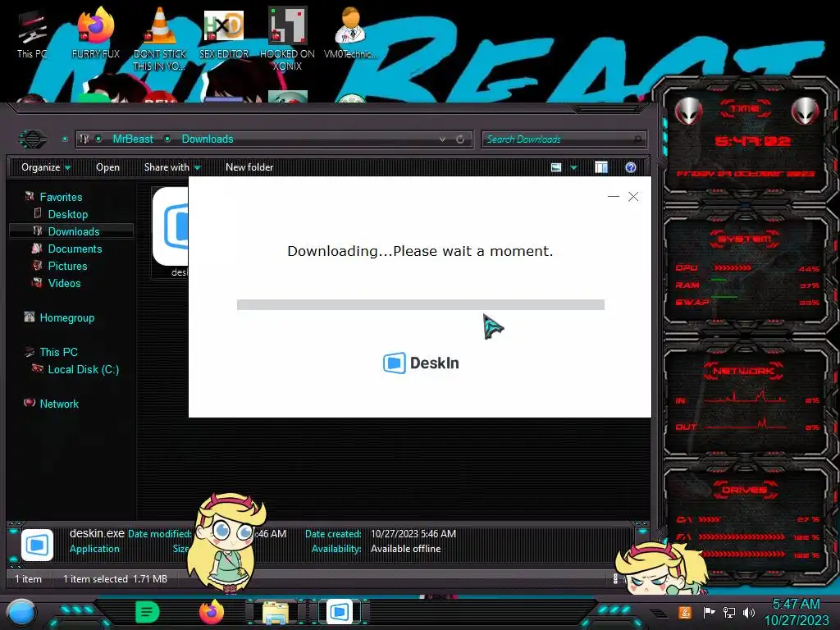The width and height of the screenshot is (840, 630).
Task: Minimize the DeskIn downloader dialog
Action: [x=614, y=197]
